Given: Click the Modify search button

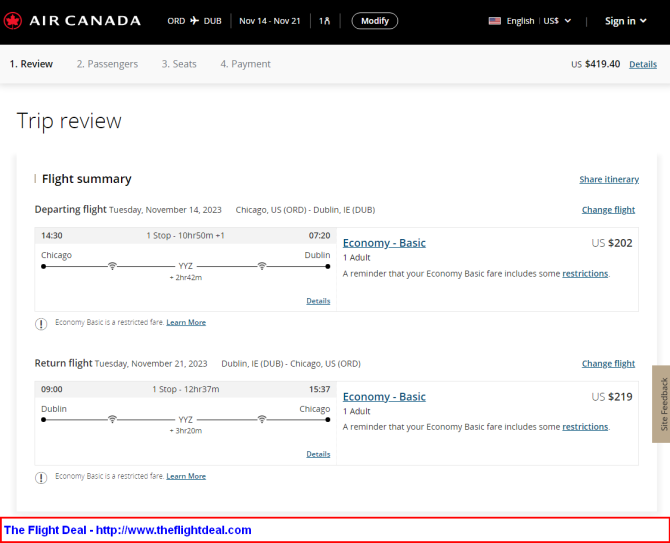Looking at the screenshot, I should tap(375, 21).
